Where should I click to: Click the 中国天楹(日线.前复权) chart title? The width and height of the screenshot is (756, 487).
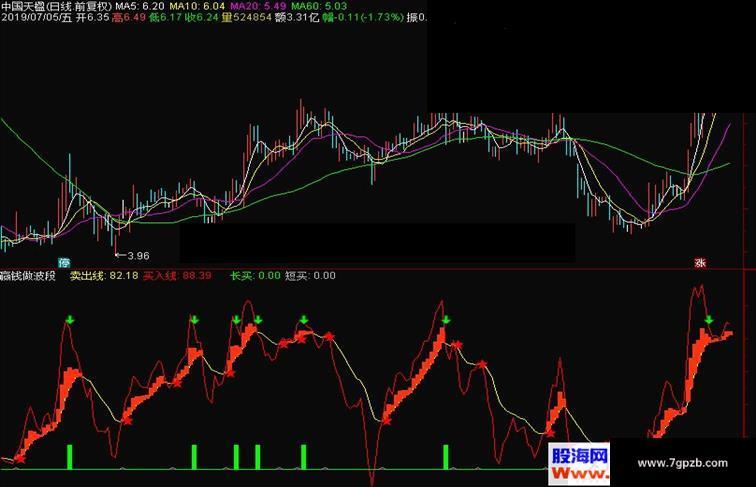pyautogui.click(x=56, y=6)
